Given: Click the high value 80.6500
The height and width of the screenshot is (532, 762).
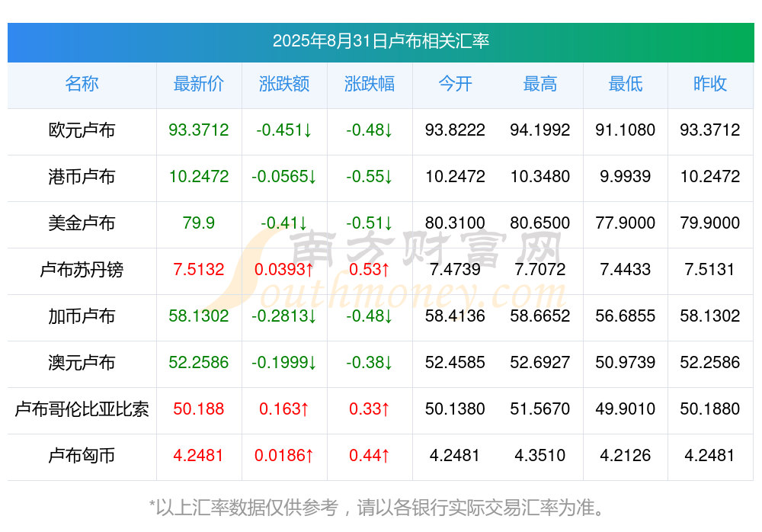Looking at the screenshot, I should click(x=540, y=223).
